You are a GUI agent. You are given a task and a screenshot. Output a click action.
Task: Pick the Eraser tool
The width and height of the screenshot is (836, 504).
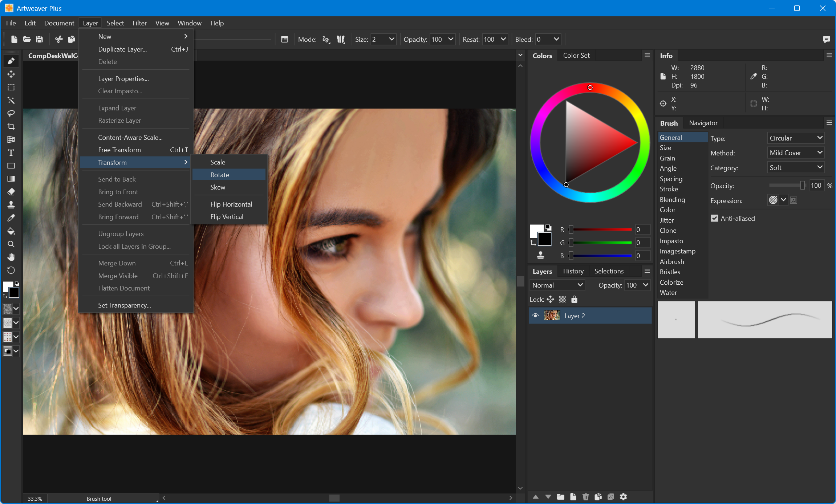pyautogui.click(x=11, y=192)
